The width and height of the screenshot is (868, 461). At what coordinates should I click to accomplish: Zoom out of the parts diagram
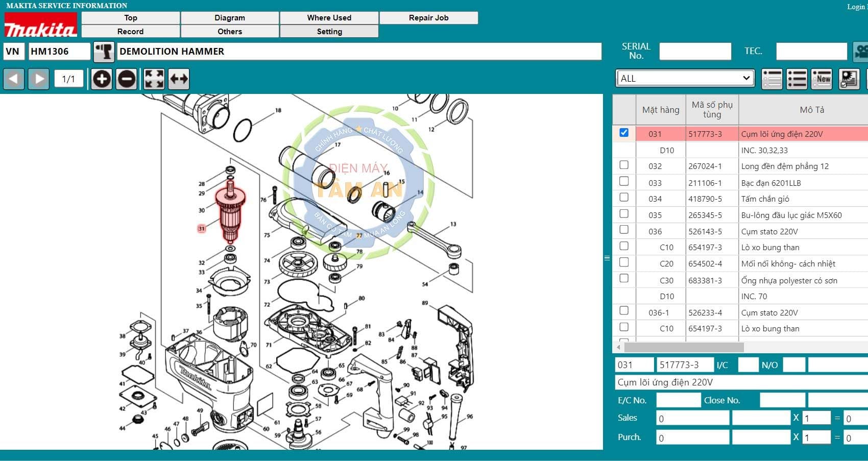point(127,79)
